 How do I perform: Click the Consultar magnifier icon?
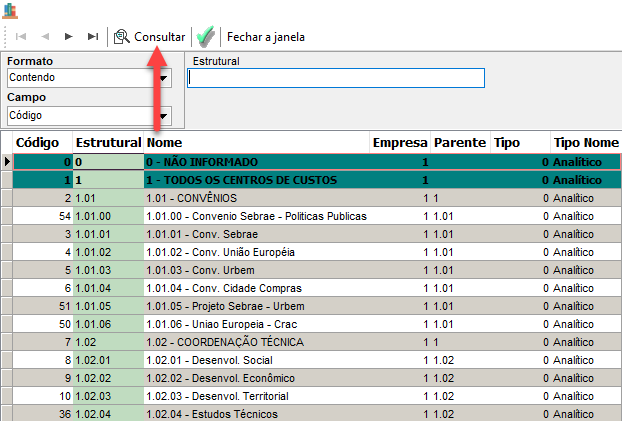(122, 37)
